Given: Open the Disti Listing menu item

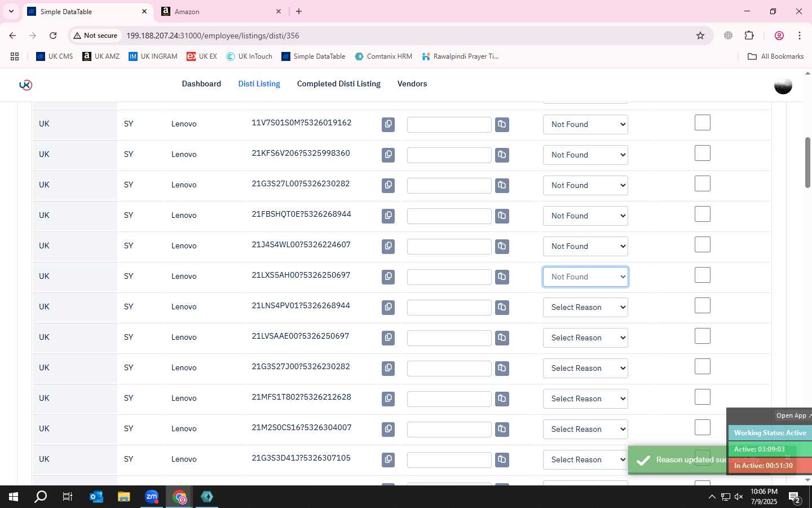Looking at the screenshot, I should (x=259, y=84).
